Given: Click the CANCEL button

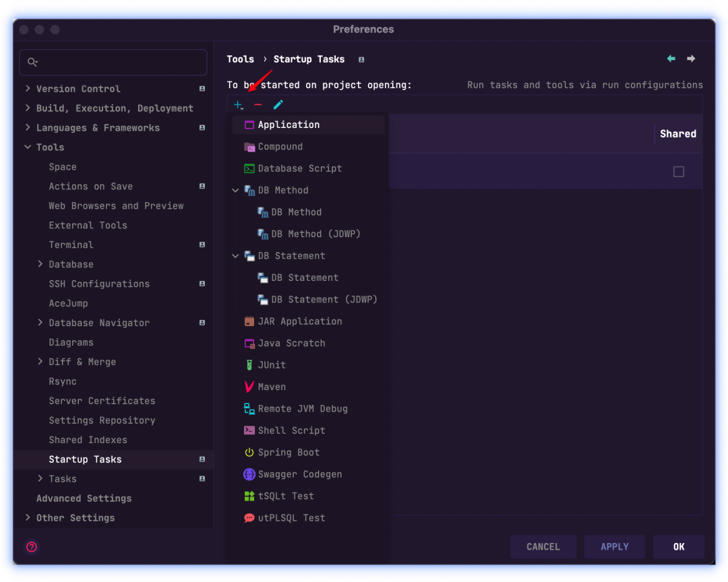Looking at the screenshot, I should click(x=543, y=546).
